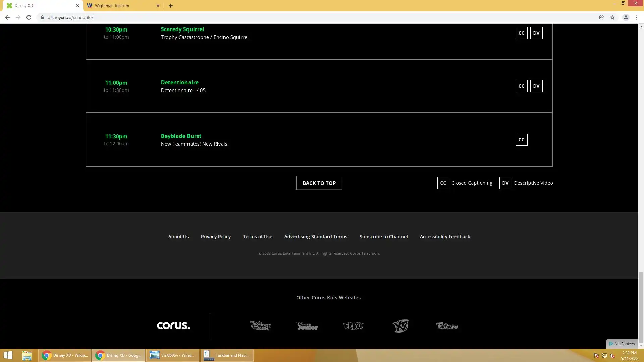
Task: Open Chrome three-dot menu
Action: [x=637, y=17]
